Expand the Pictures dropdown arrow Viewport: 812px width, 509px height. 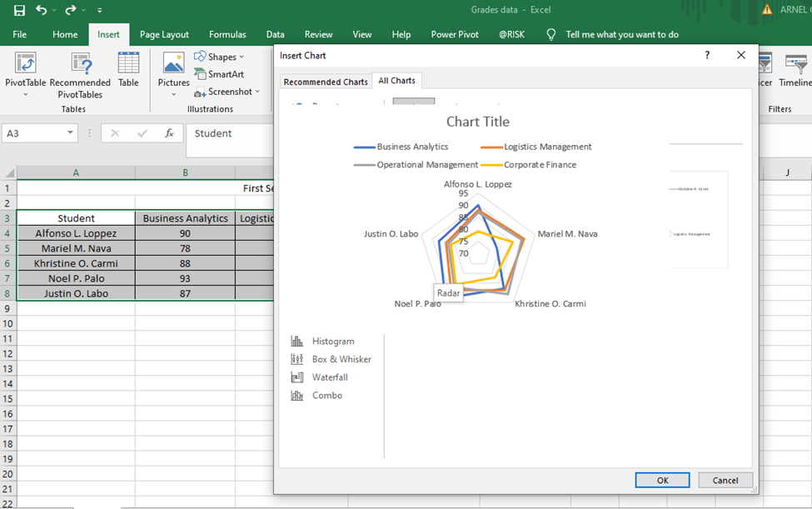pyautogui.click(x=173, y=94)
